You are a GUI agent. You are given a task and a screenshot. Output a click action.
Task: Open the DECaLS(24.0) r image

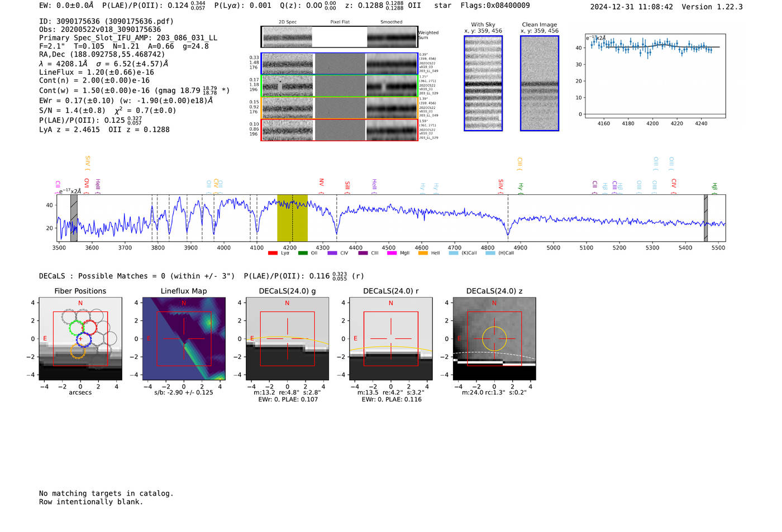[391, 339]
